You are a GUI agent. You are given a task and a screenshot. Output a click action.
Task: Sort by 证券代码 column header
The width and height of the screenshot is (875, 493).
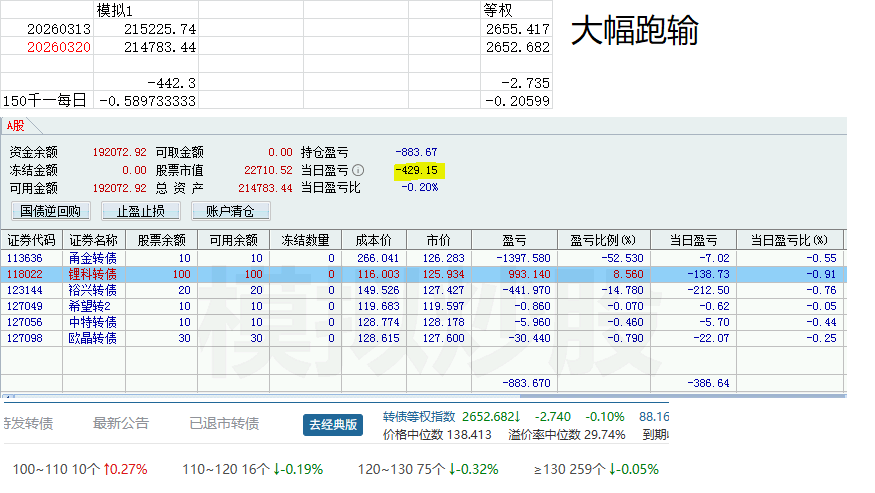click(x=32, y=240)
